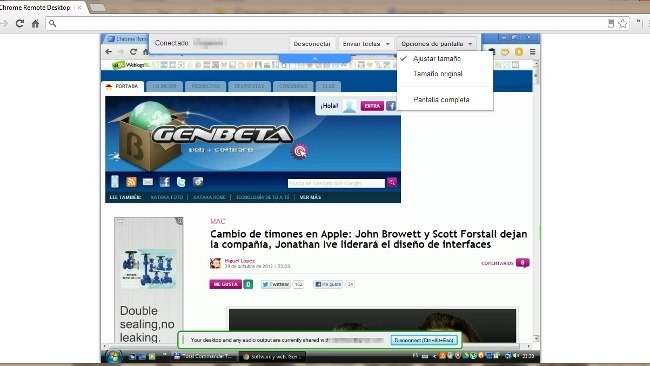Click the Facebook login button beside ENTRA
The width and height of the screenshot is (650, 366).
pyautogui.click(x=391, y=106)
